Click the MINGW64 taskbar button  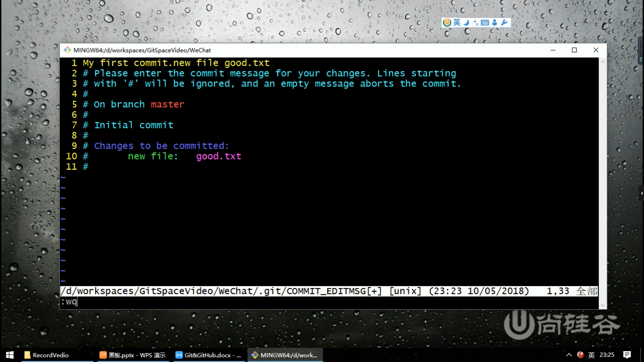tap(285, 355)
